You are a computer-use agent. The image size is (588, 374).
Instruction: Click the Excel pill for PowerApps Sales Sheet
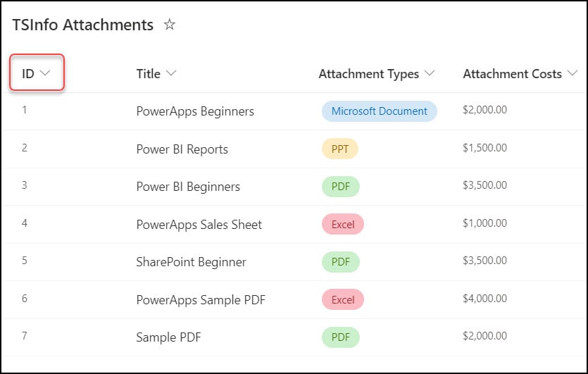343,224
